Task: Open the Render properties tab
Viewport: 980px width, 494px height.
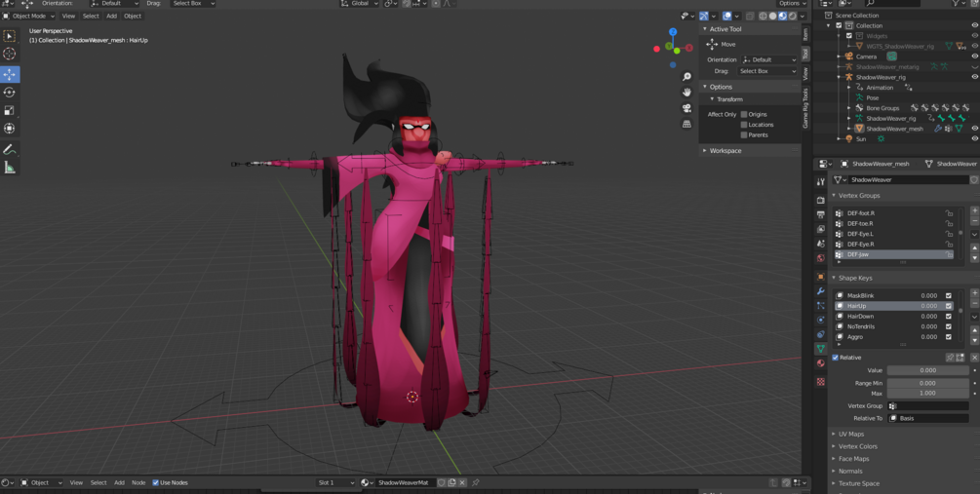Action: point(821,200)
